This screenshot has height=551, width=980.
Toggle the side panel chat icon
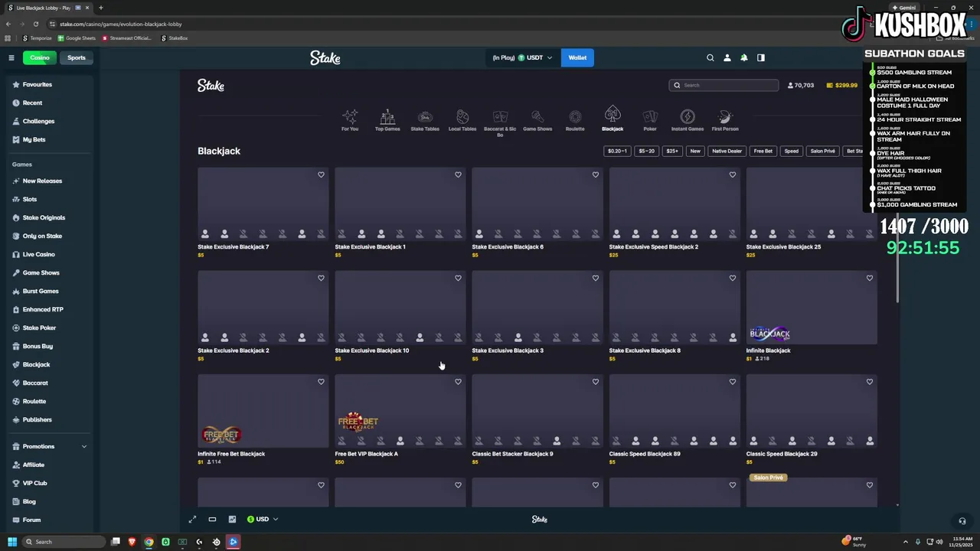(x=761, y=57)
